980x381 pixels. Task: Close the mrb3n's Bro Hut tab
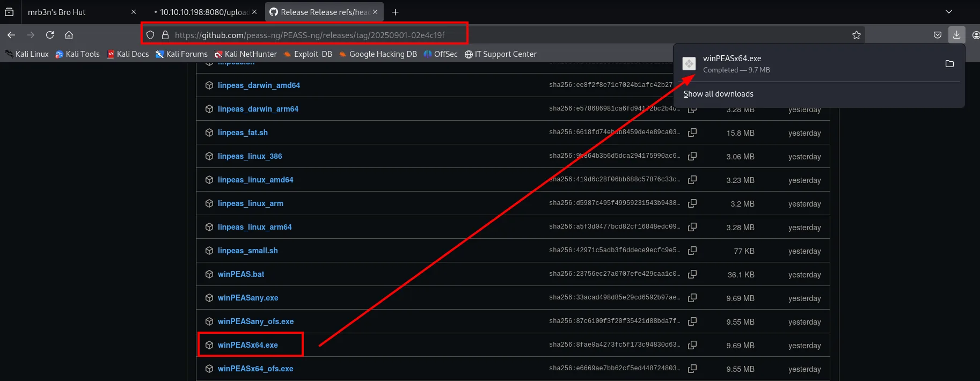134,12
